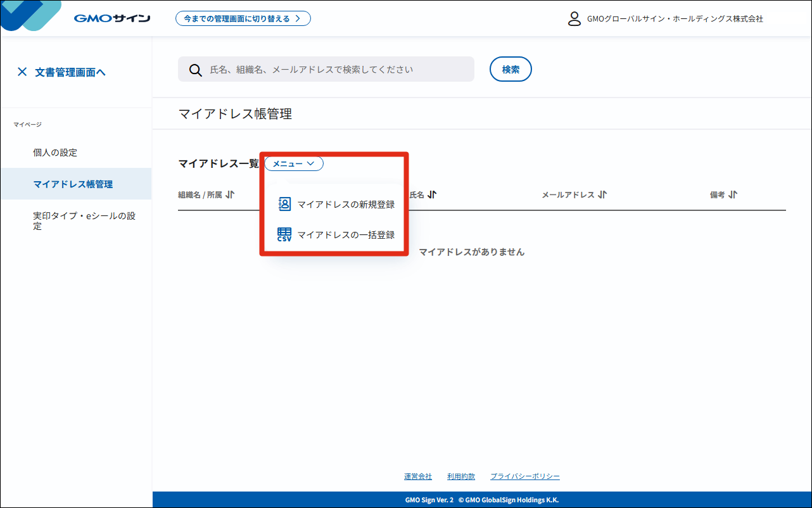Open マイアドレス帳管理 in the sidebar

pos(76,184)
